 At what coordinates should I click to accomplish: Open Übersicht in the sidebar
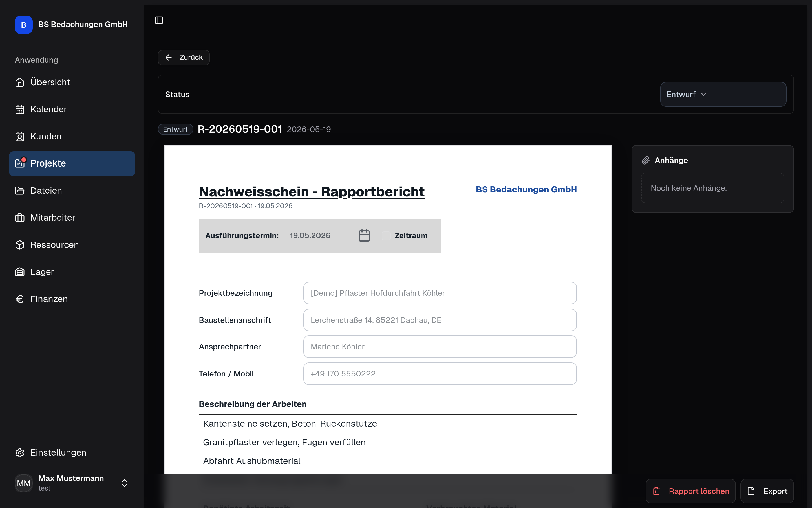click(x=72, y=82)
